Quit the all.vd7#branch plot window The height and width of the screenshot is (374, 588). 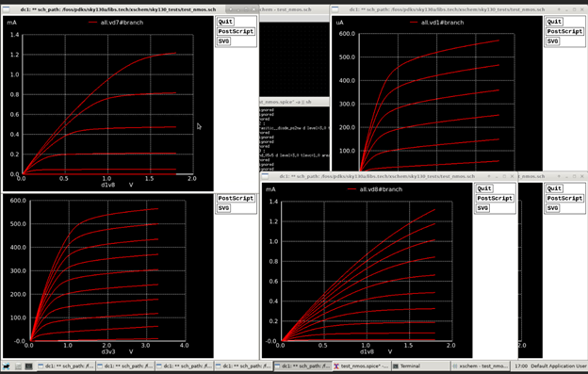[225, 22]
